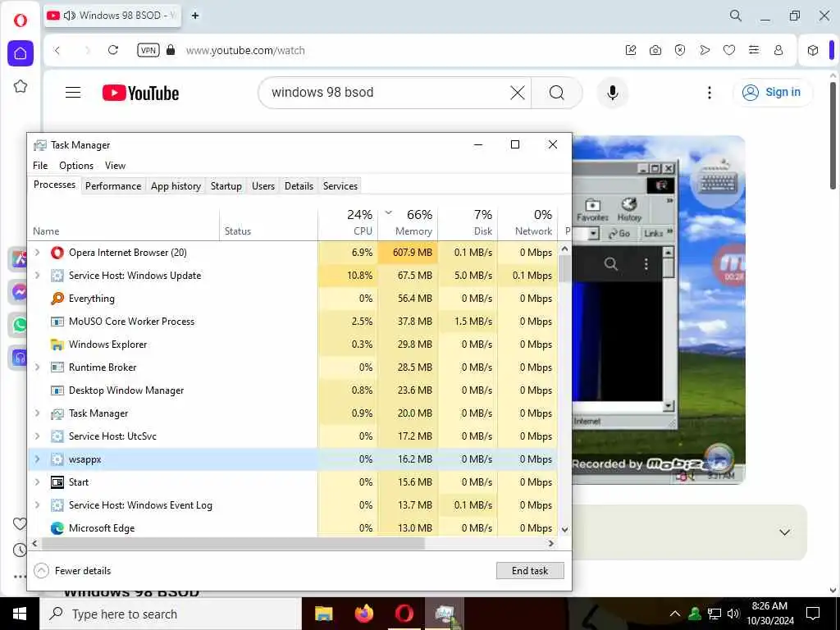Open the Task Manager Options menu
Screen dimensions: 840x630
(x=76, y=166)
